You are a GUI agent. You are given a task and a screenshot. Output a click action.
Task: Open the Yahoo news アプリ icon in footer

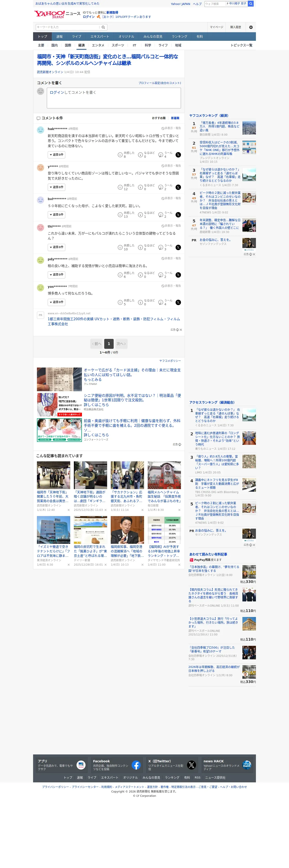tap(81, 765)
